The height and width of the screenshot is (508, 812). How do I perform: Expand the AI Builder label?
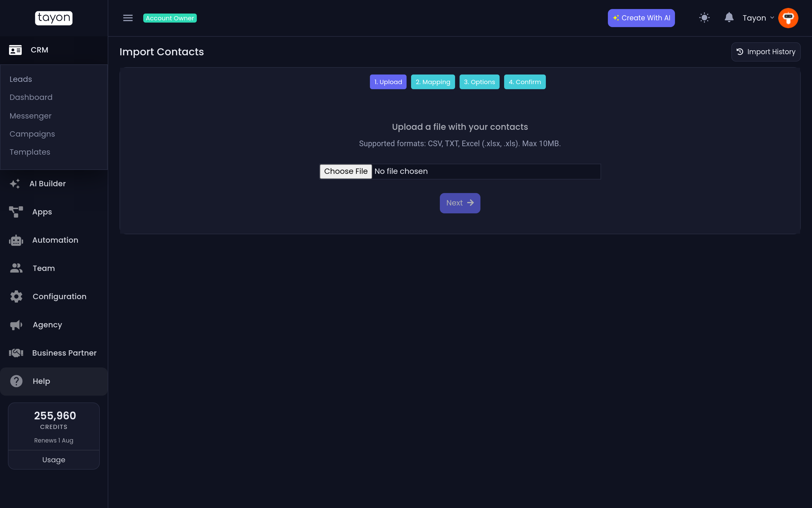pos(48,184)
